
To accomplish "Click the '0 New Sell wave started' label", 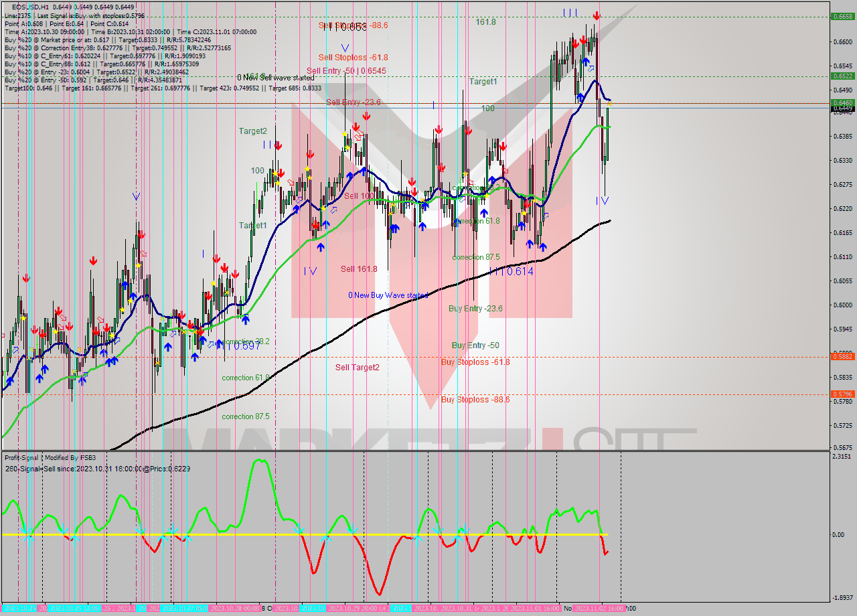I will point(276,78).
